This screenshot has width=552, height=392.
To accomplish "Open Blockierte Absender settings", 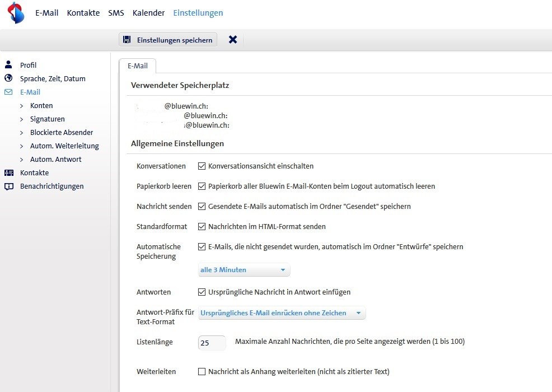I will (x=62, y=132).
